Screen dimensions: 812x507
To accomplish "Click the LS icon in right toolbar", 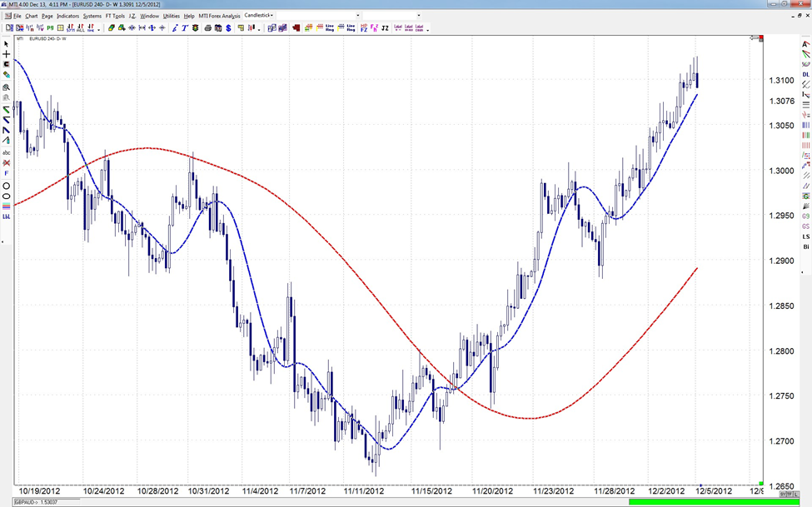I will 806,236.
